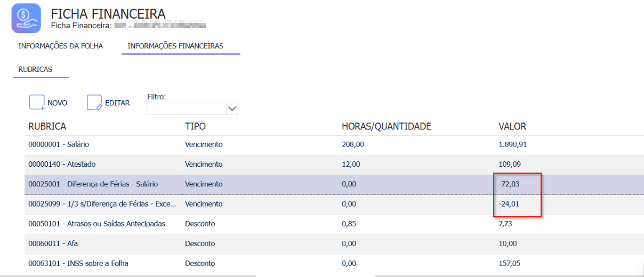Select the Informações Financeiras tab
Viewport: 644px width, 277px height.
click(x=175, y=46)
